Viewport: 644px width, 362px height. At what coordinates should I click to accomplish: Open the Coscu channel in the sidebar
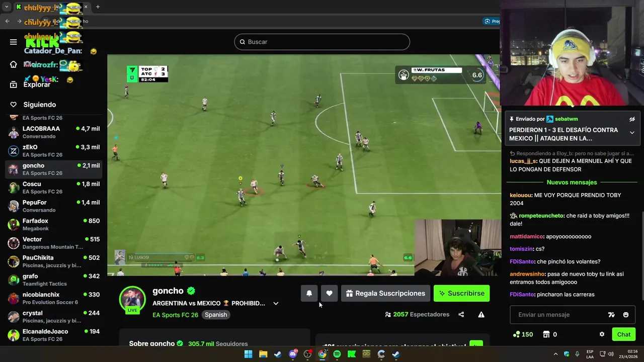53,188
